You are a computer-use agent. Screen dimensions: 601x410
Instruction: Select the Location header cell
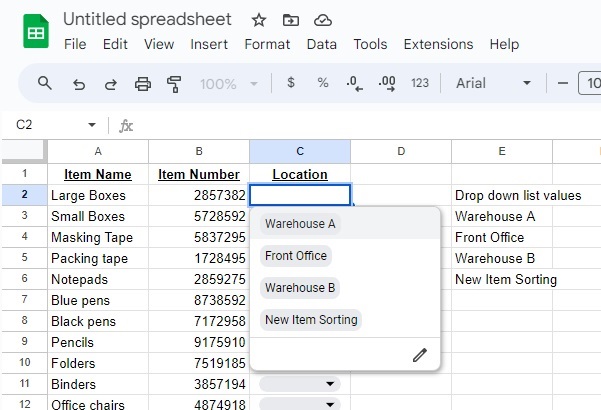click(x=300, y=174)
